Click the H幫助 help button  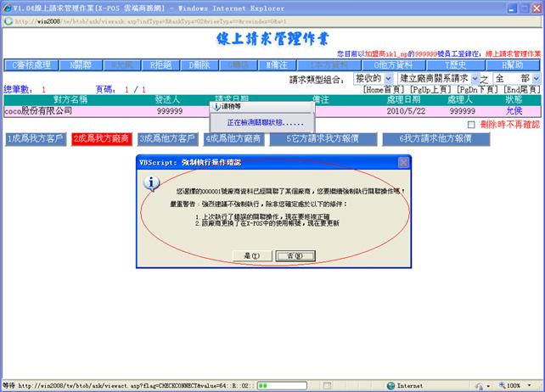click(511, 64)
